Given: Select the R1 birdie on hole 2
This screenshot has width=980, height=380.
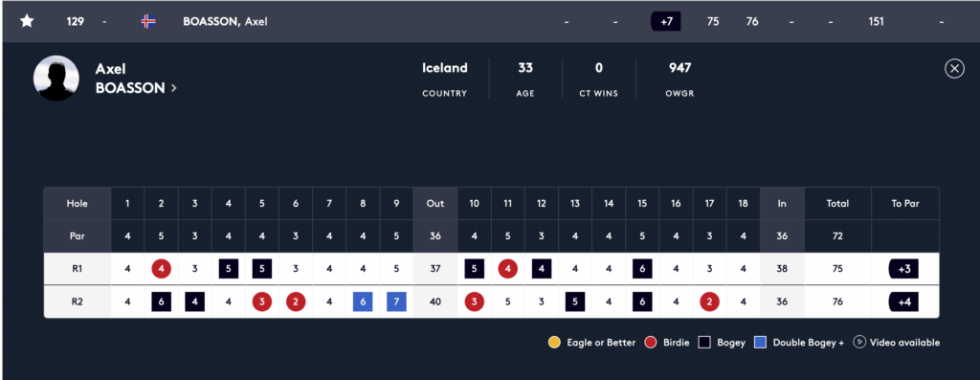Looking at the screenshot, I should pos(161,269).
